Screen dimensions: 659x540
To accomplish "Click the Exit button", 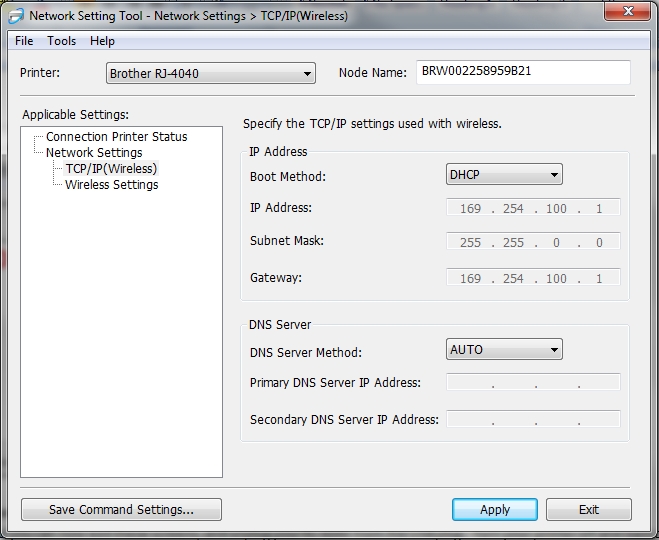I will pyautogui.click(x=589, y=510).
